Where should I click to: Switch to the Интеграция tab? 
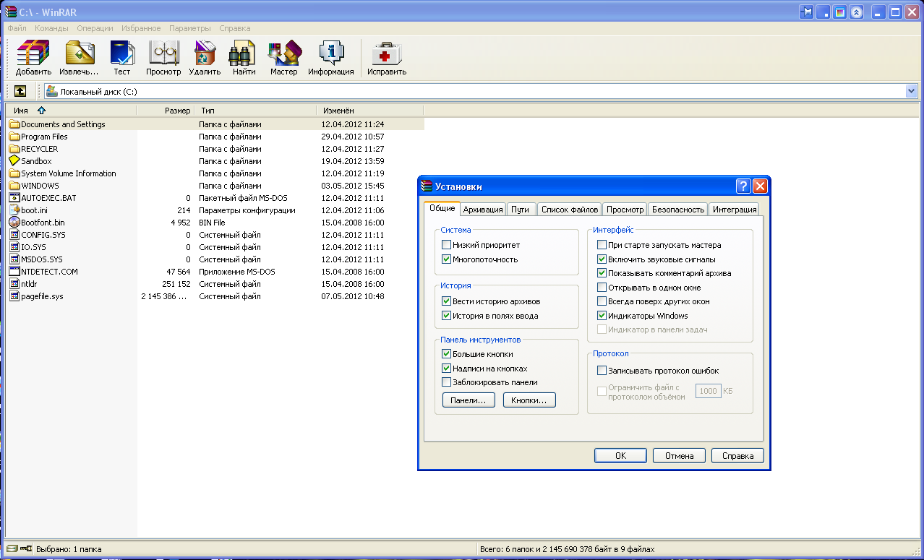[x=735, y=210]
